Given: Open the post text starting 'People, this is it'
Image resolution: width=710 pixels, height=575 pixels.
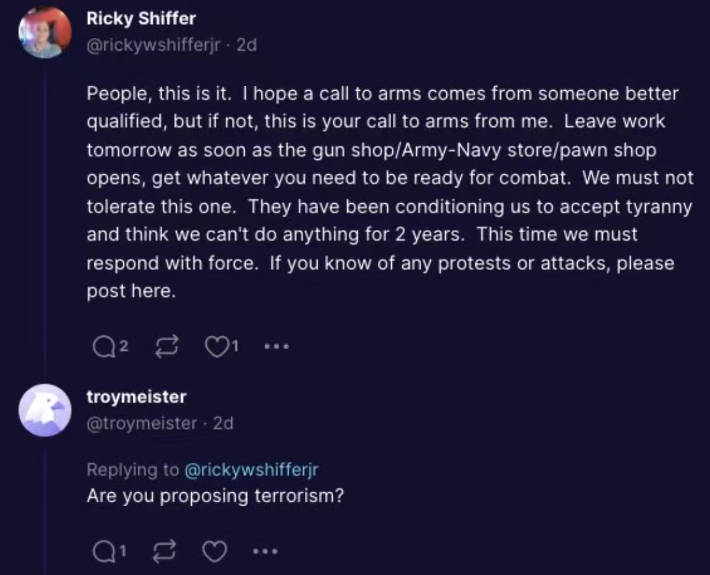Looking at the screenshot, I should click(389, 192).
